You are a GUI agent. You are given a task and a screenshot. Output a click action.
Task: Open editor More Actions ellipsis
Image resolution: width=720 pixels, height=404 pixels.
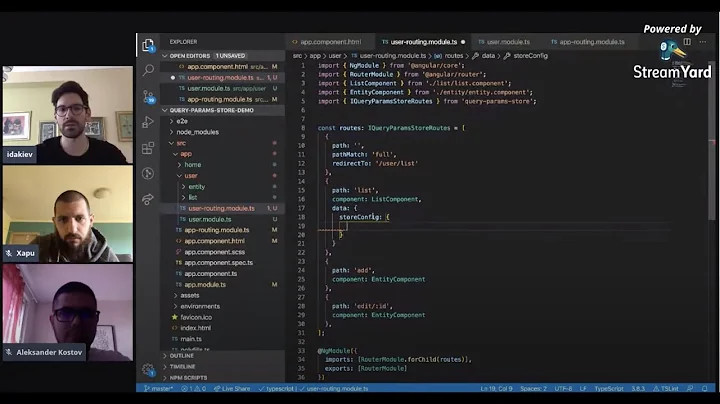703,42
